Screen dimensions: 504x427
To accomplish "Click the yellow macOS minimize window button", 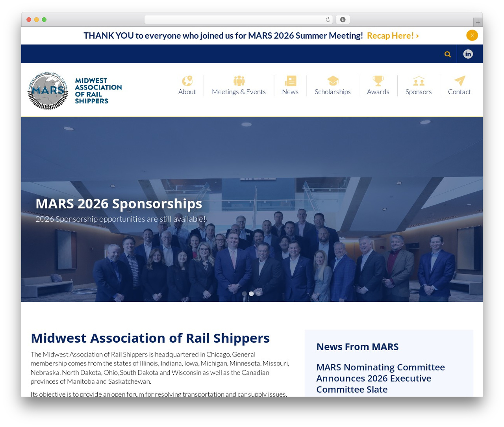I will pos(36,20).
